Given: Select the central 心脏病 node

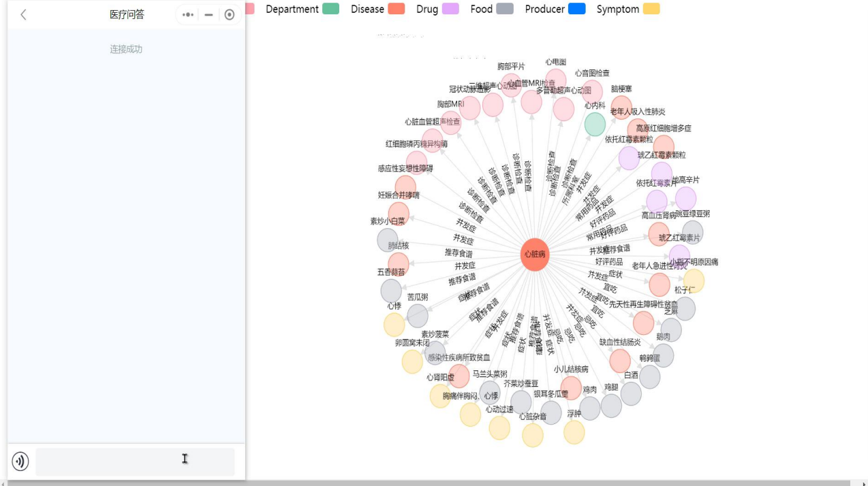Looking at the screenshot, I should point(535,255).
